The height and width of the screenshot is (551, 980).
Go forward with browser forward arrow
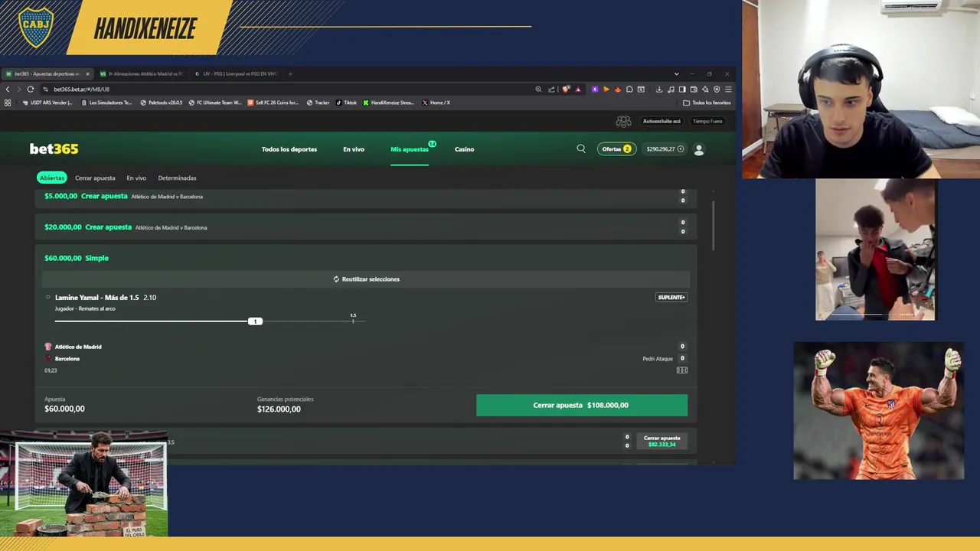click(x=18, y=90)
